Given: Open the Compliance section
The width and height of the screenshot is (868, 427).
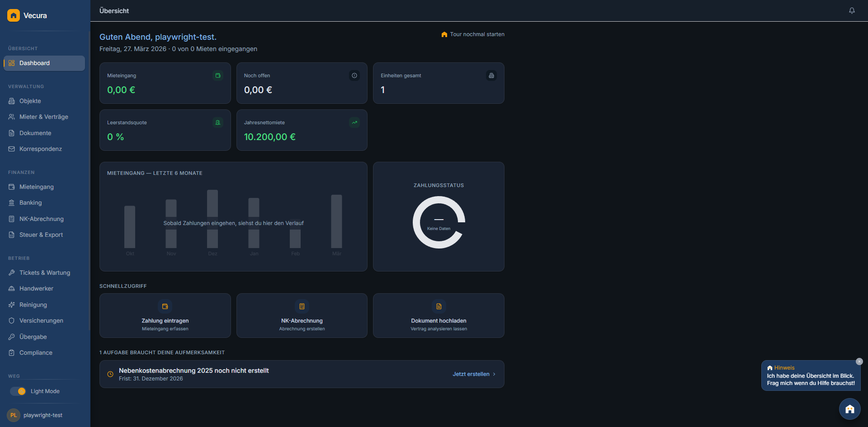Looking at the screenshot, I should [35, 352].
